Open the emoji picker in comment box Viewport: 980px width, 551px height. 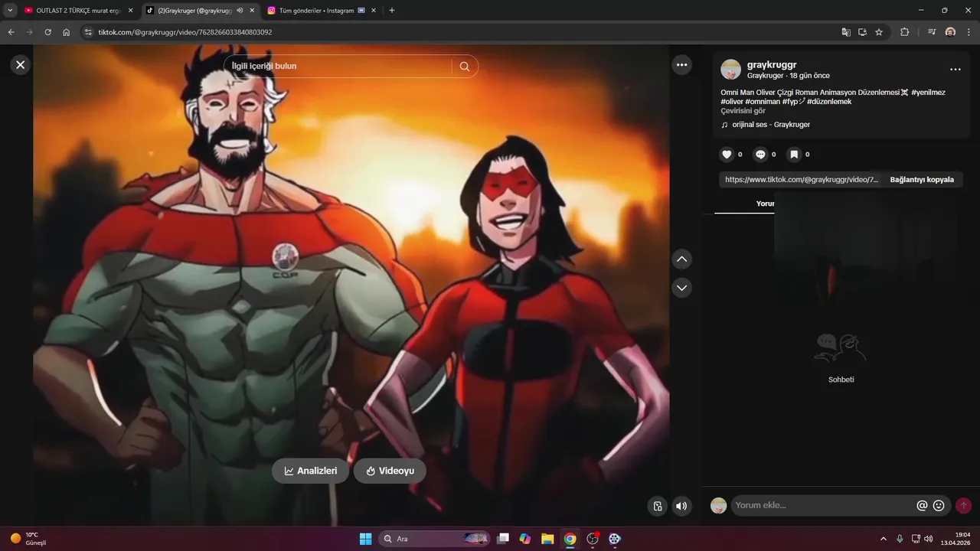pyautogui.click(x=939, y=505)
